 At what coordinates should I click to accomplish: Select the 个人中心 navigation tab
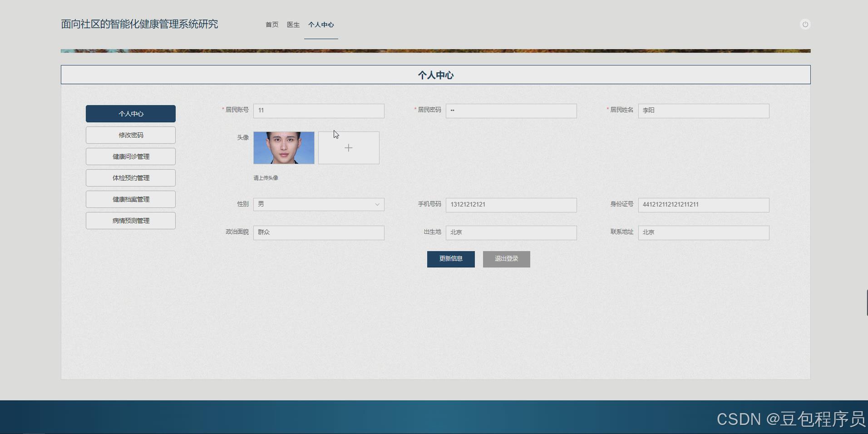321,25
